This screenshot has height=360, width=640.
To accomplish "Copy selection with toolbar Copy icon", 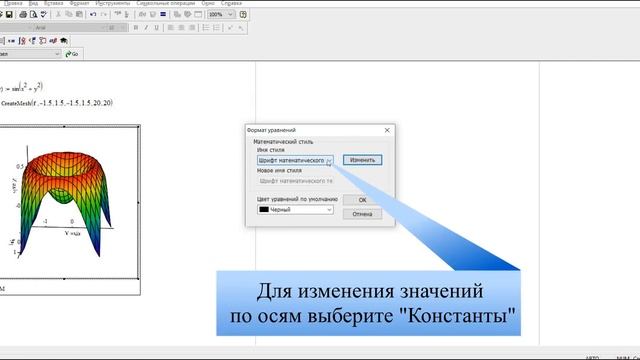I will (69, 14).
